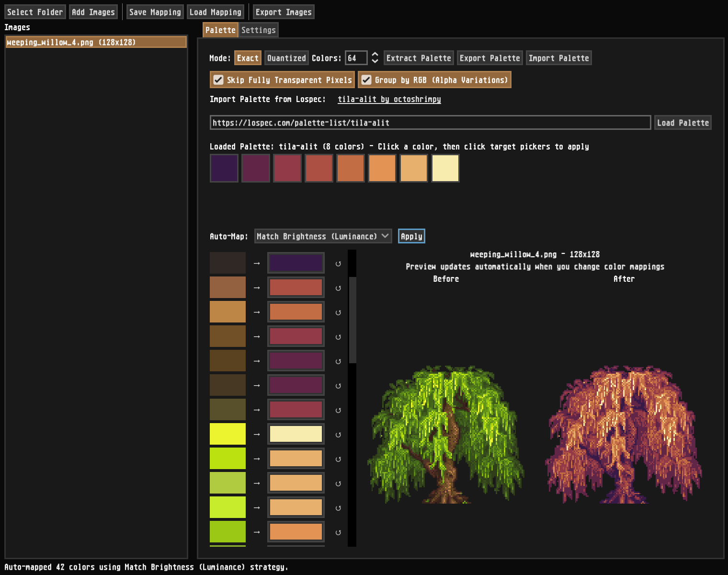Click reset icon beside the olive green row
728x575 pixels.
(338, 411)
